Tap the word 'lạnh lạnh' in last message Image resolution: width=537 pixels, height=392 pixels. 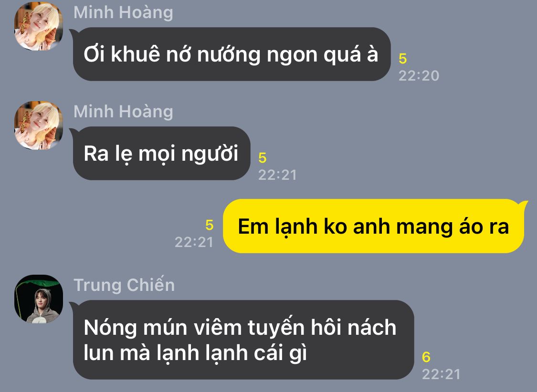pyautogui.click(x=202, y=353)
